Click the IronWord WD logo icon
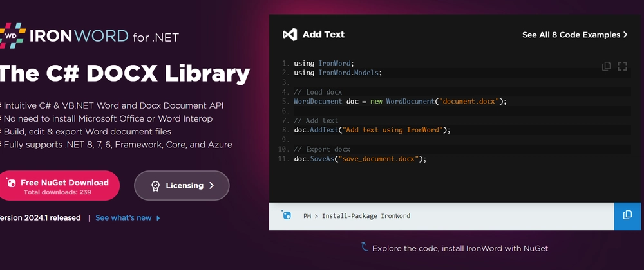Screen dimensions: 644x270 (x=12, y=36)
